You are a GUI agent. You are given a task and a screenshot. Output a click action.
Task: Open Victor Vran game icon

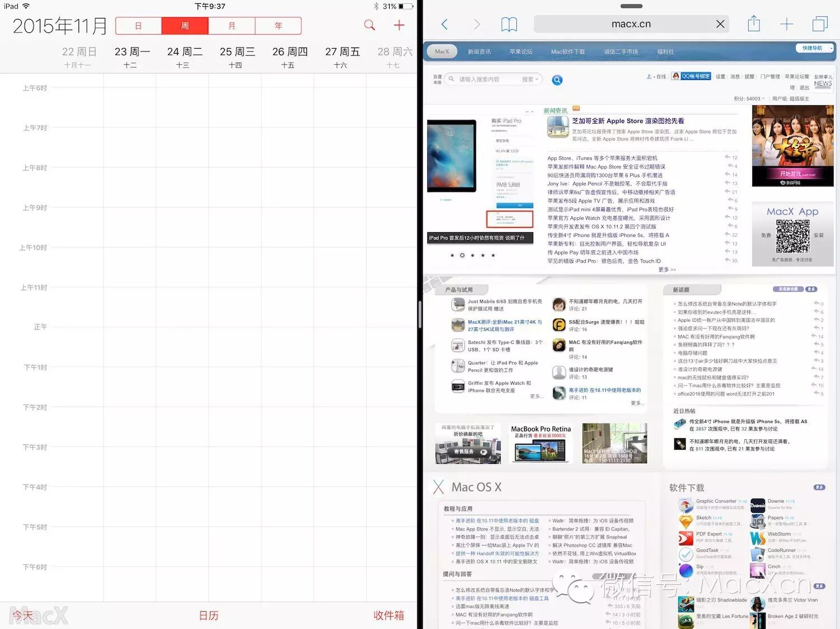click(758, 604)
